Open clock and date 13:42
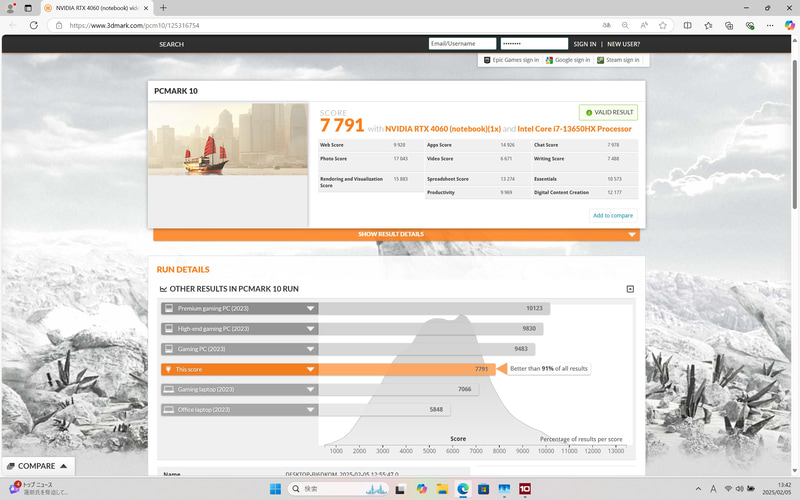Image resolution: width=800 pixels, height=500 pixels. pos(777,489)
